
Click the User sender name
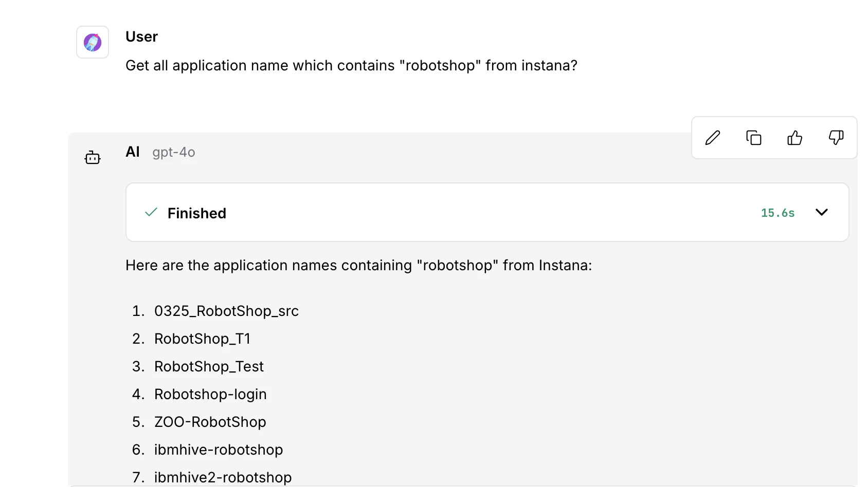142,36
